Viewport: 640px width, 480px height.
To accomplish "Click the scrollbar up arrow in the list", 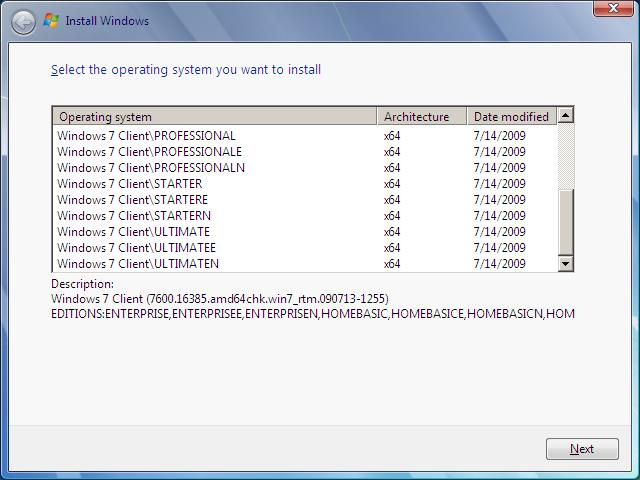I will click(565, 116).
